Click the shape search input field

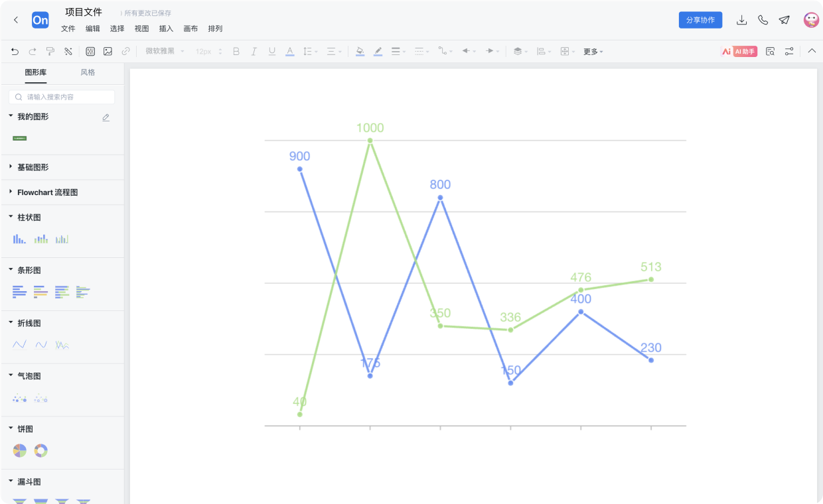[62, 97]
